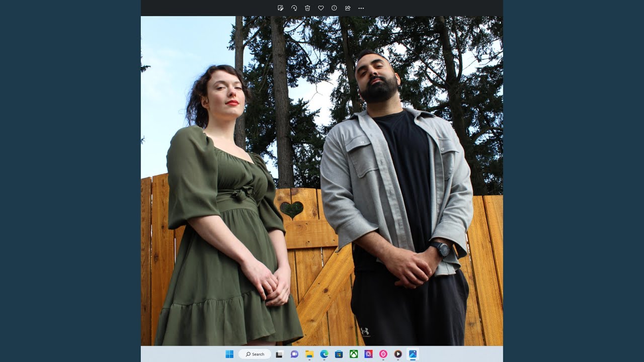Click the displayed photo of two people
This screenshot has width=644, height=362.
(322, 181)
